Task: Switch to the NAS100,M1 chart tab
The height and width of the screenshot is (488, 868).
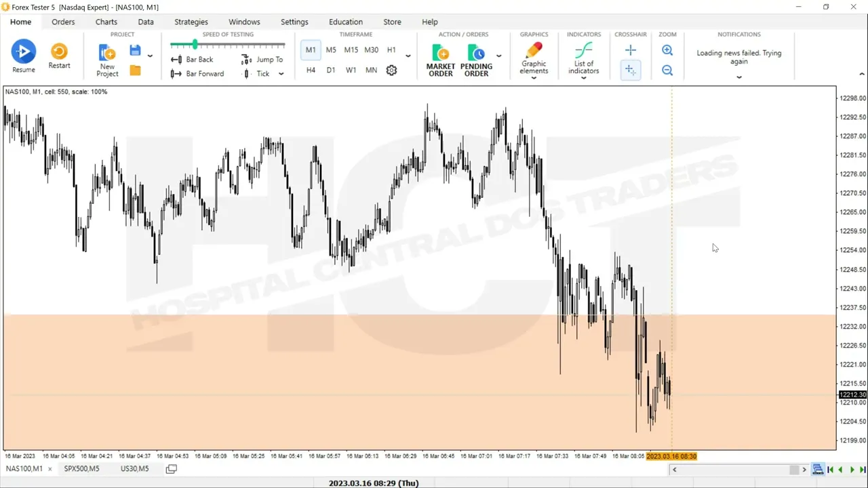Action: click(x=24, y=468)
